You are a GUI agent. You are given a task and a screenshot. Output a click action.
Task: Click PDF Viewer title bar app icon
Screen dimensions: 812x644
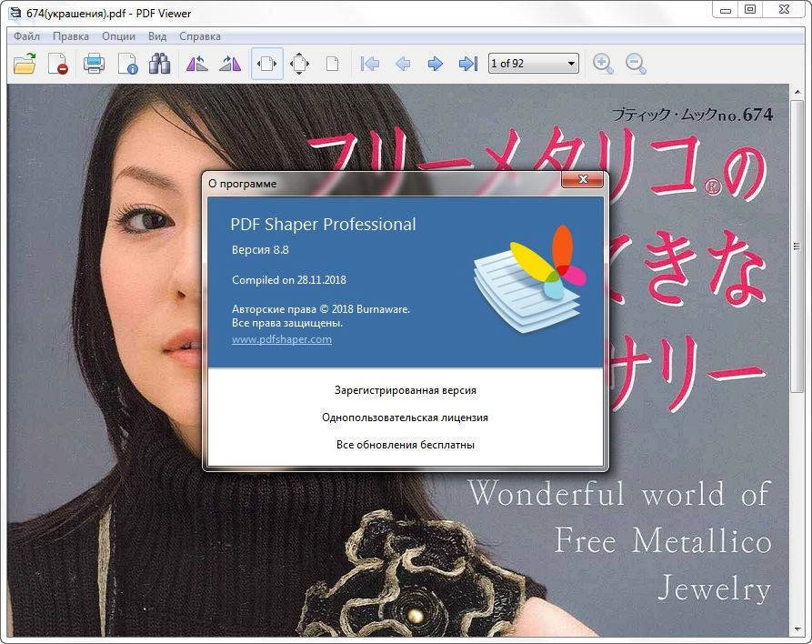point(15,13)
